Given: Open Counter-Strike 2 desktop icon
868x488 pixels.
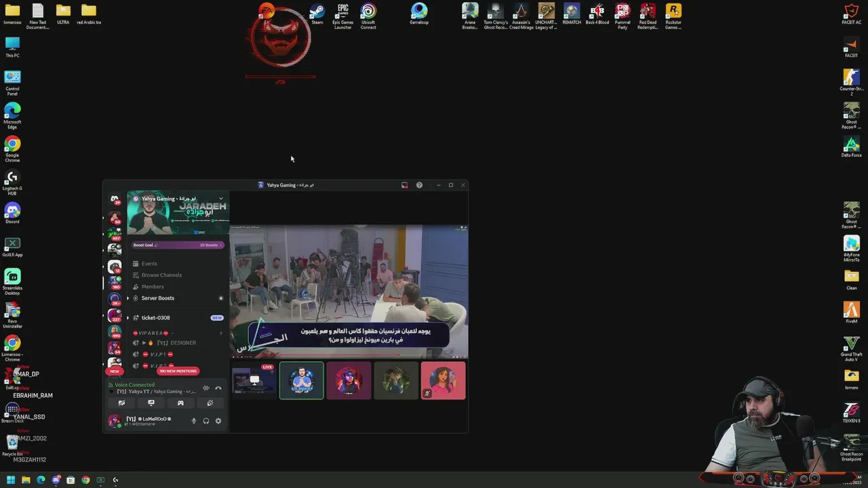Looking at the screenshot, I should pyautogui.click(x=852, y=81).
